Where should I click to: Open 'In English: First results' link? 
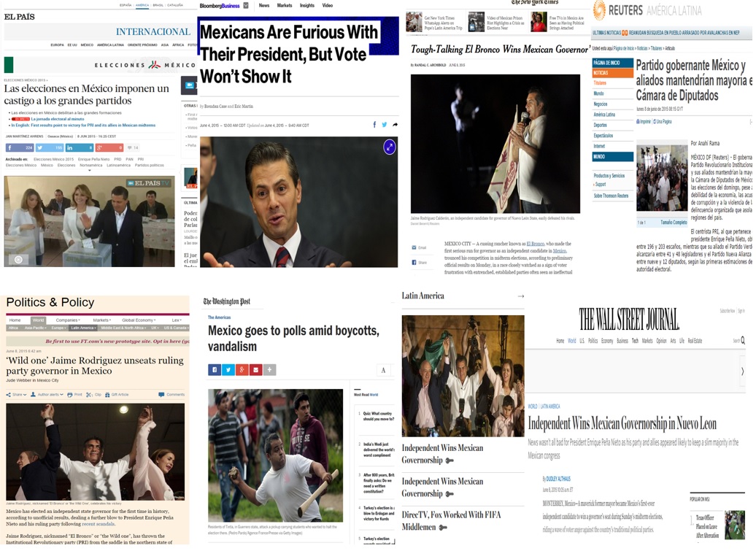pyautogui.click(x=83, y=125)
